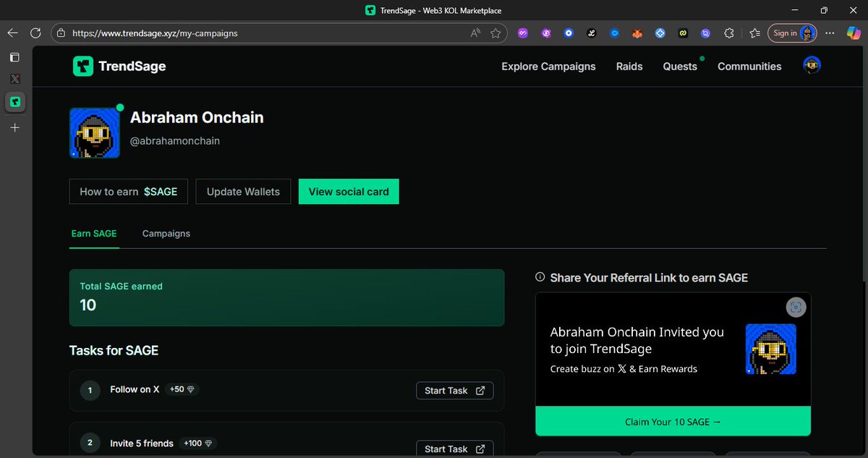This screenshot has height=458, width=868.
Task: Click How to earn $SAGE button
Action: tap(128, 192)
